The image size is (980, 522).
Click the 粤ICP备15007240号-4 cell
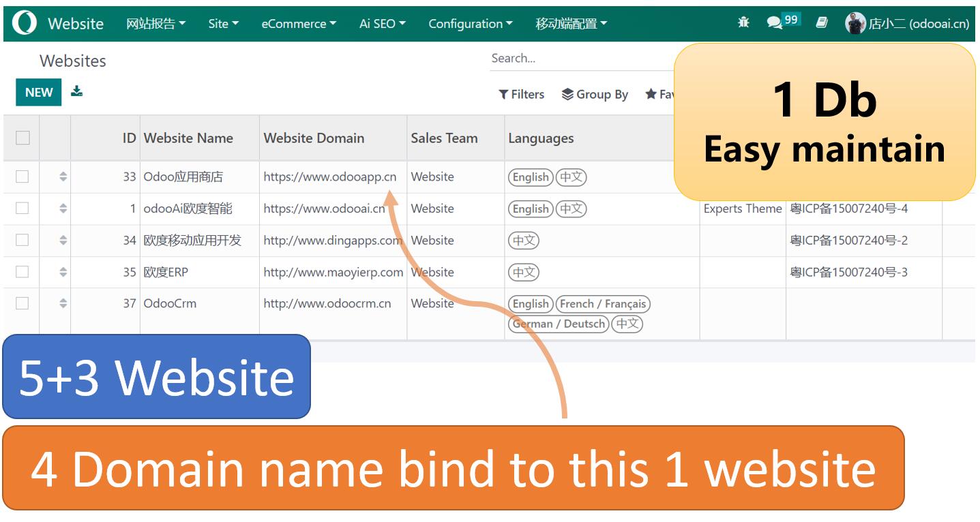pos(849,209)
